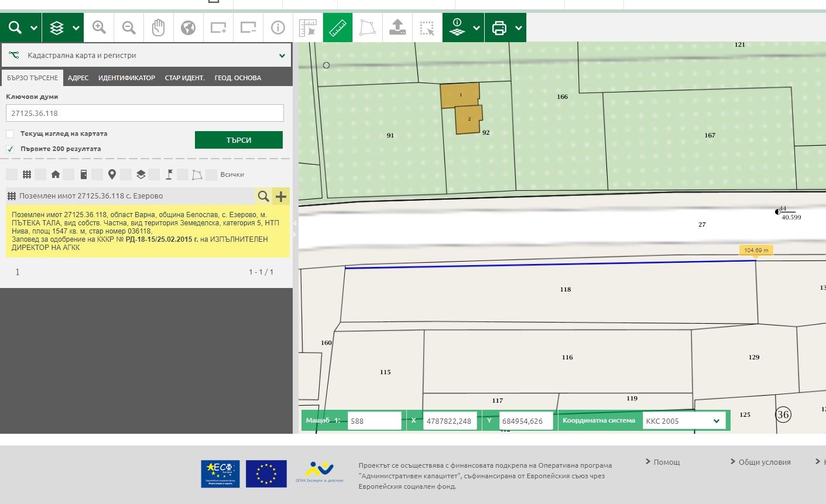Open the ИДЕНТИФИКАТОР tab

coord(126,77)
